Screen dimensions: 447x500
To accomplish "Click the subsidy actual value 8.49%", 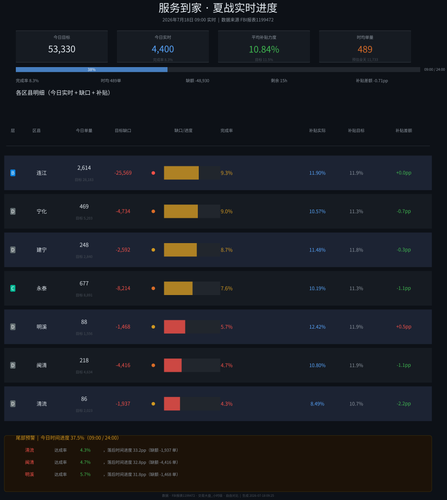I will coord(317,404).
